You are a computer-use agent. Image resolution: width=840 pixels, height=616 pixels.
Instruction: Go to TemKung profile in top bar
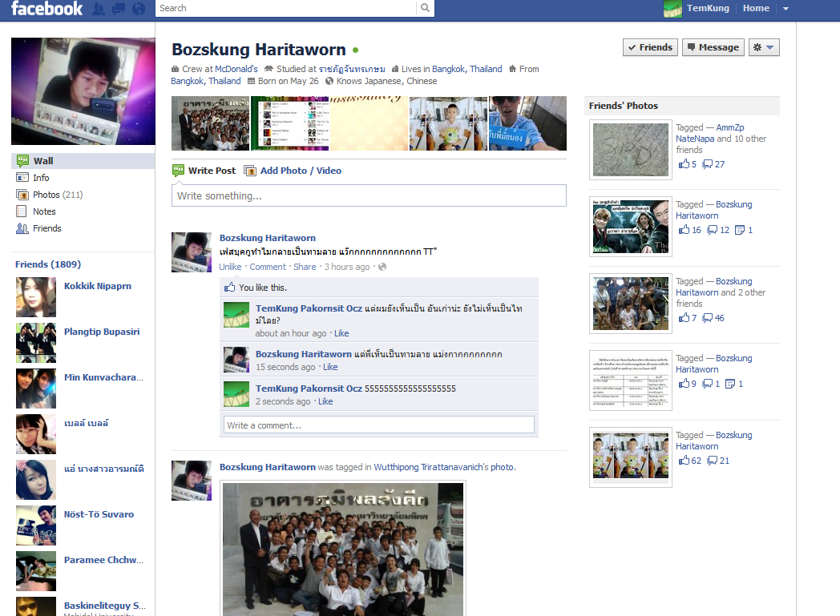coord(708,9)
